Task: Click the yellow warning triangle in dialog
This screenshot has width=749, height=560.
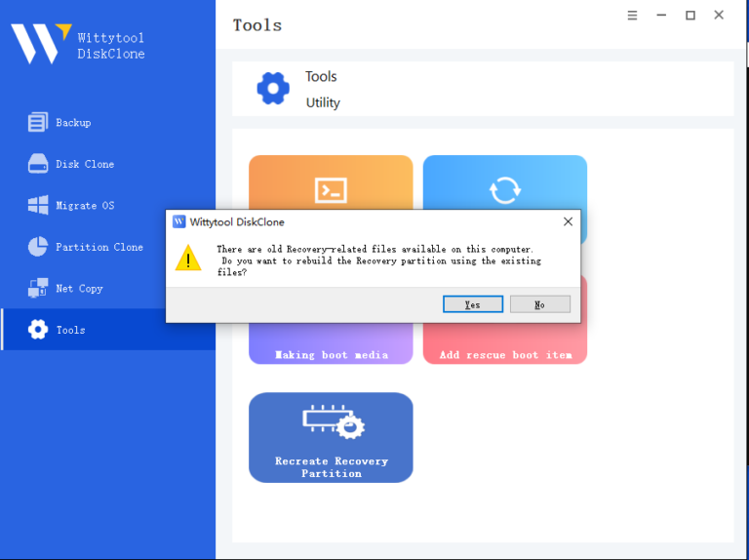Action: 188,259
